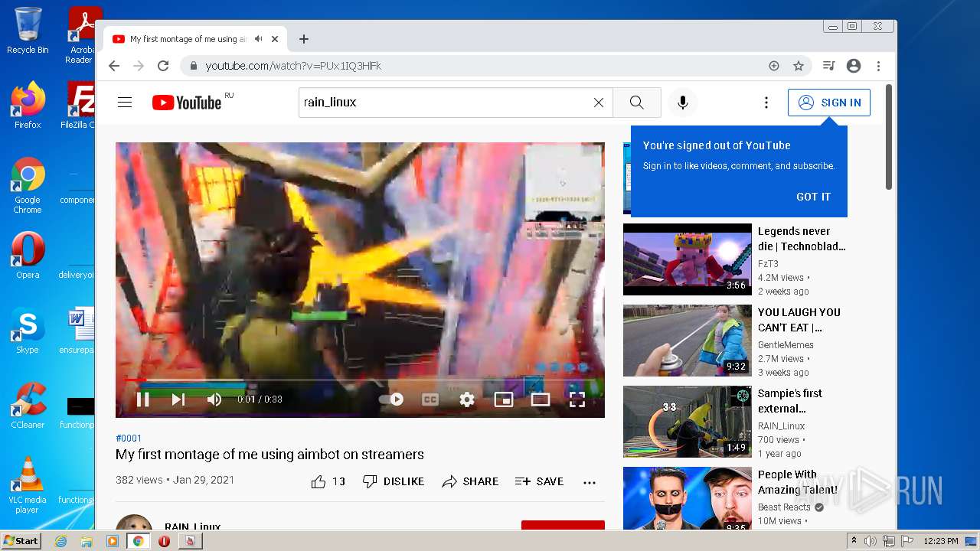Screen dimensions: 980x551
Task: Open YouTube settings three-dot menu
Action: pos(766,103)
